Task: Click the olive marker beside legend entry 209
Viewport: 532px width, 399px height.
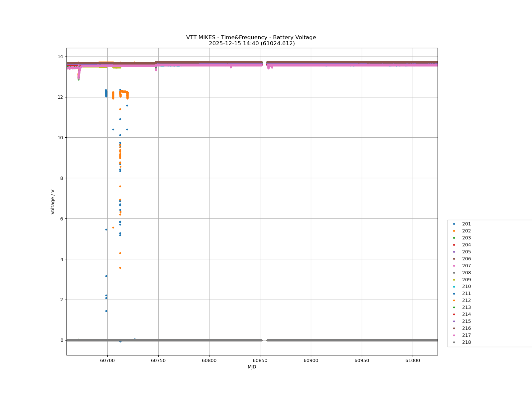Action: (454, 280)
